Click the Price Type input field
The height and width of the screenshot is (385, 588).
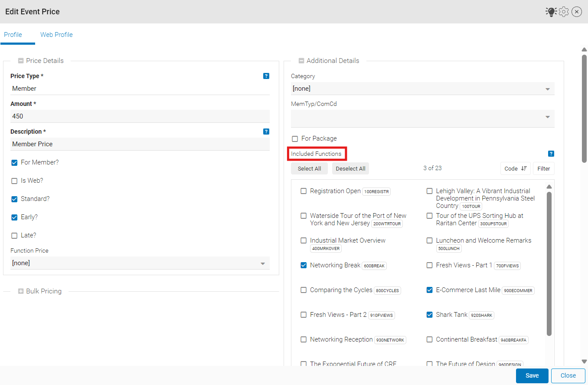(140, 89)
